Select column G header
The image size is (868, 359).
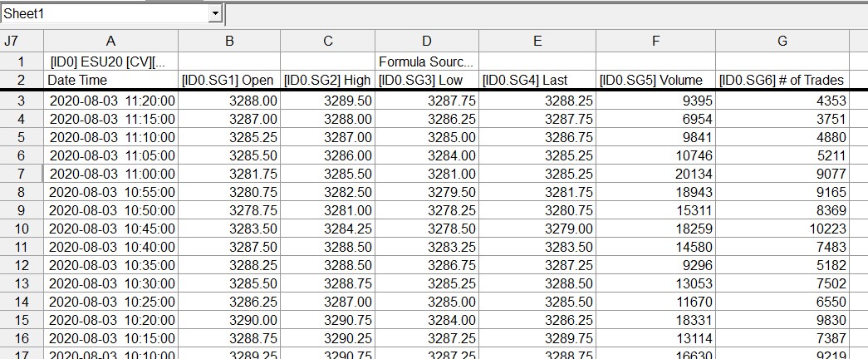pos(782,41)
